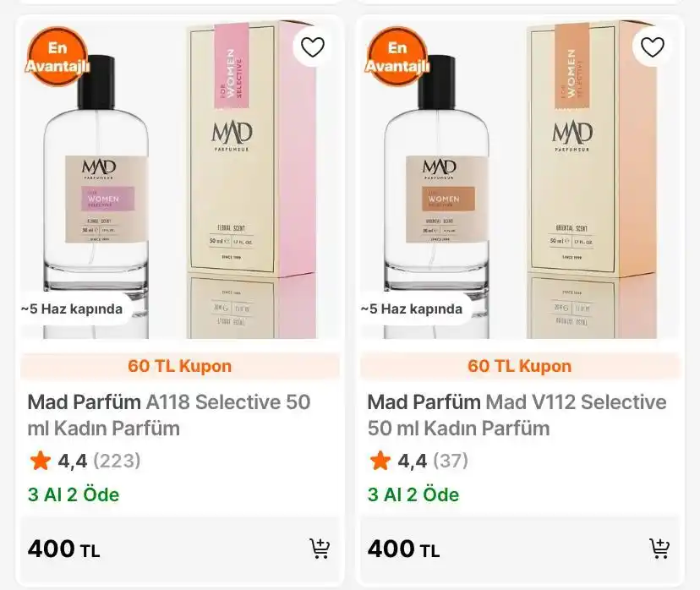This screenshot has height=590, width=700.
Task: Add Mad V112 perfume to cart
Action: 659,549
